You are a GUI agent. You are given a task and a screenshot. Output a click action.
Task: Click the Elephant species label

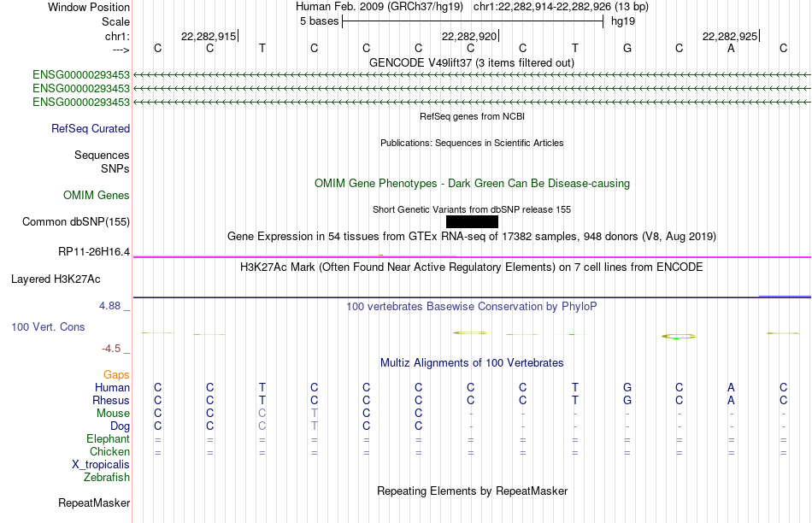point(109,438)
